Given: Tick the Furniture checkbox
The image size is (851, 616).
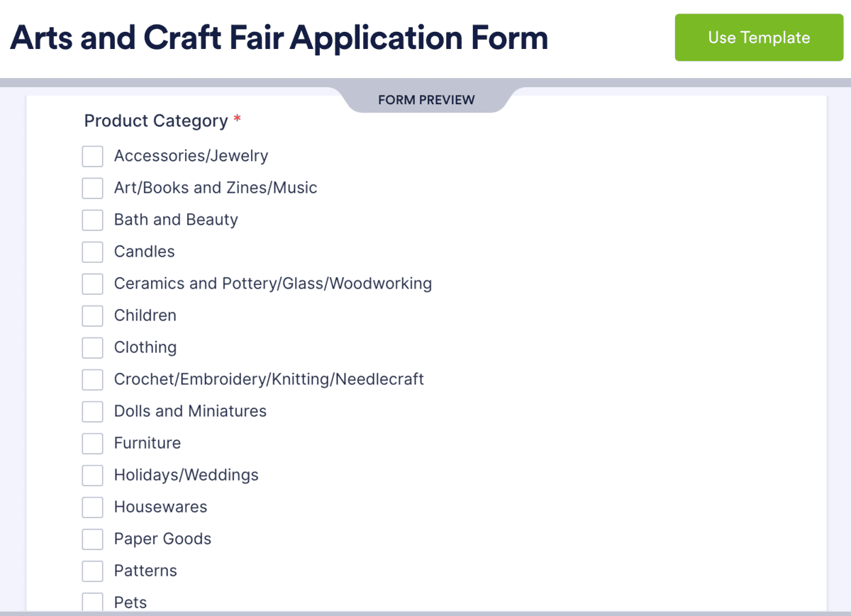Looking at the screenshot, I should tap(92, 444).
